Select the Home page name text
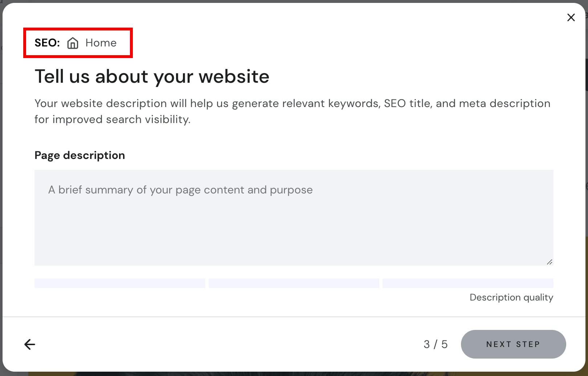The image size is (588, 376). coord(101,43)
